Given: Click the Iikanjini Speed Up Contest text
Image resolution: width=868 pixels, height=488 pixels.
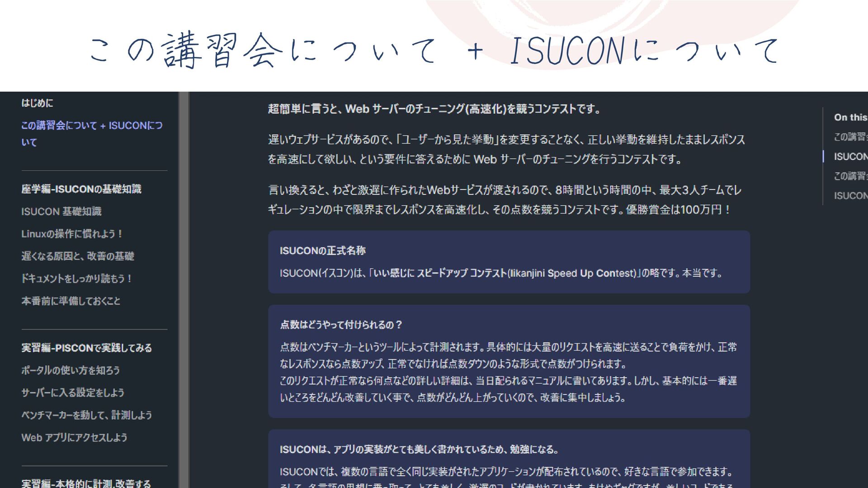Looking at the screenshot, I should 572,273.
